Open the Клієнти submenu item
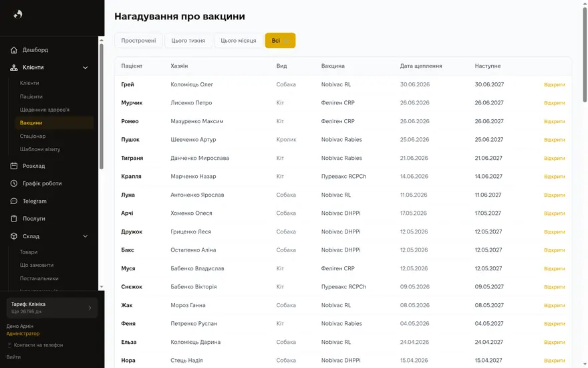 29,83
